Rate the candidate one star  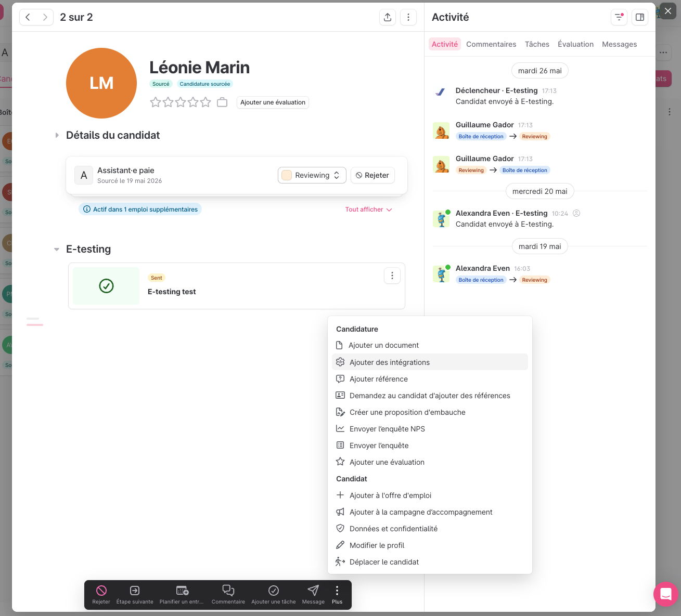pyautogui.click(x=156, y=102)
